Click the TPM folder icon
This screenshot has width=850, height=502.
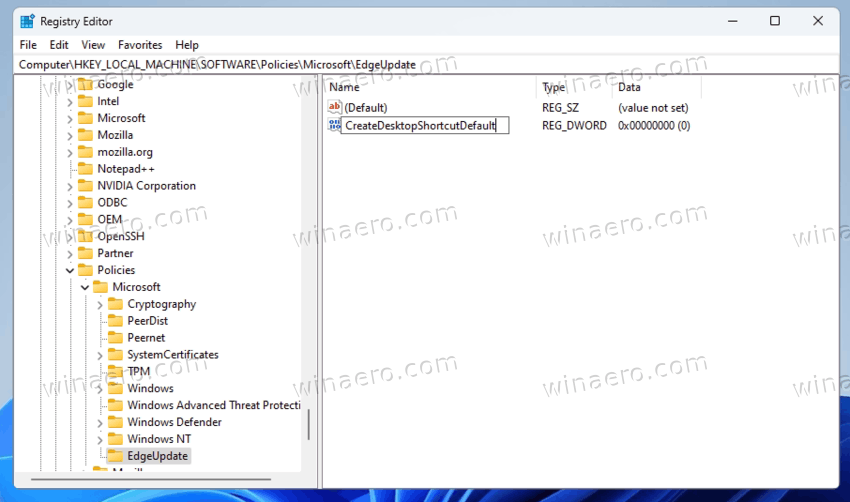pyautogui.click(x=115, y=371)
